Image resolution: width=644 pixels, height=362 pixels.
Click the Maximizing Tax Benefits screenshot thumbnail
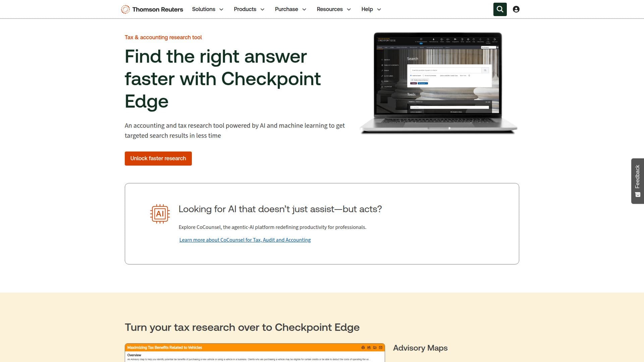point(255,353)
